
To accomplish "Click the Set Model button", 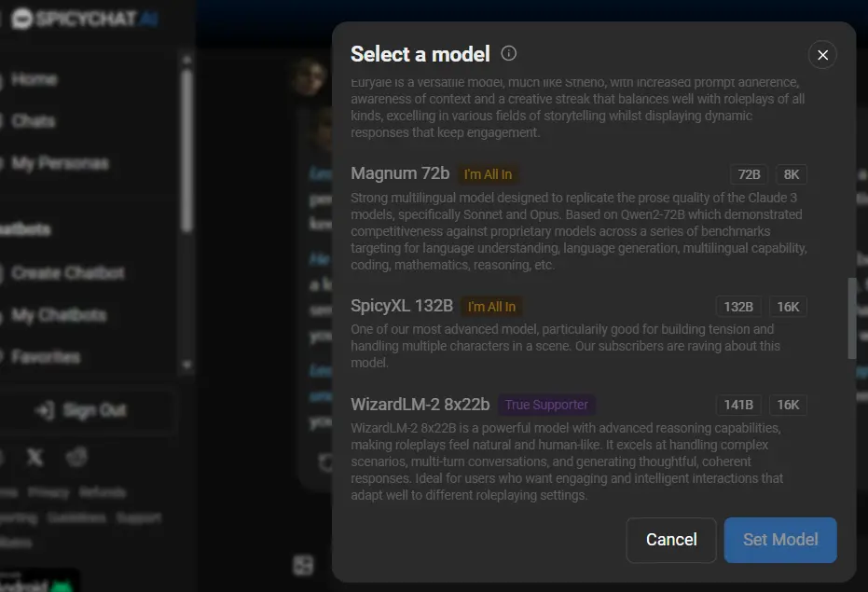I will (x=779, y=540).
